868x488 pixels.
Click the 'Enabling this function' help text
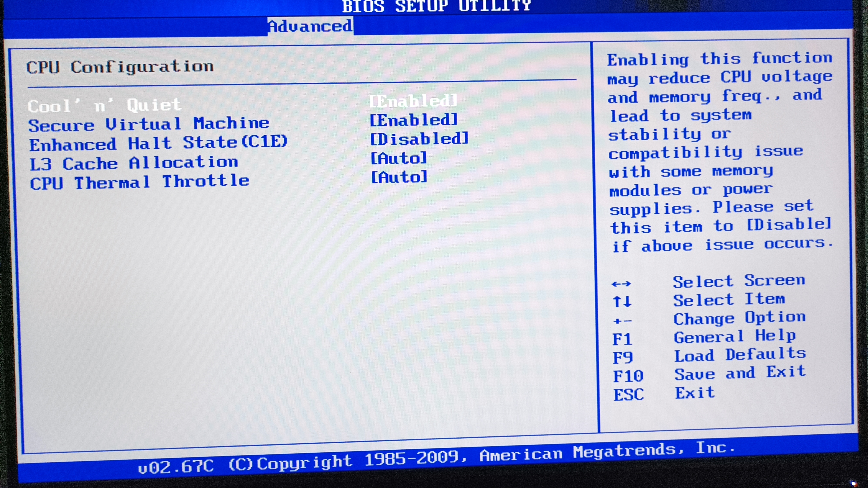[x=720, y=59]
